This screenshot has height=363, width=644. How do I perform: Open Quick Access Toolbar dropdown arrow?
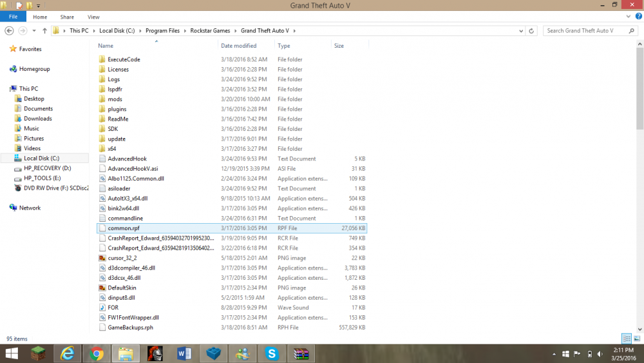(38, 6)
